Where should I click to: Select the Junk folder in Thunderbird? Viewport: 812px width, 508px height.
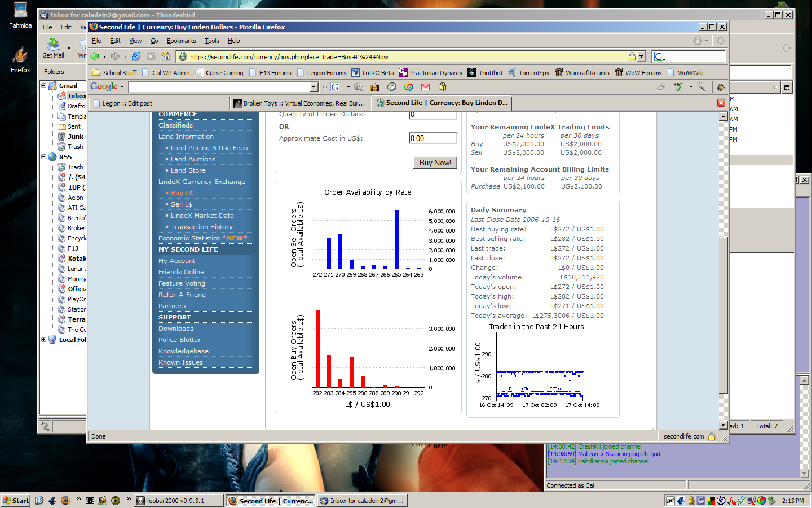(70, 137)
